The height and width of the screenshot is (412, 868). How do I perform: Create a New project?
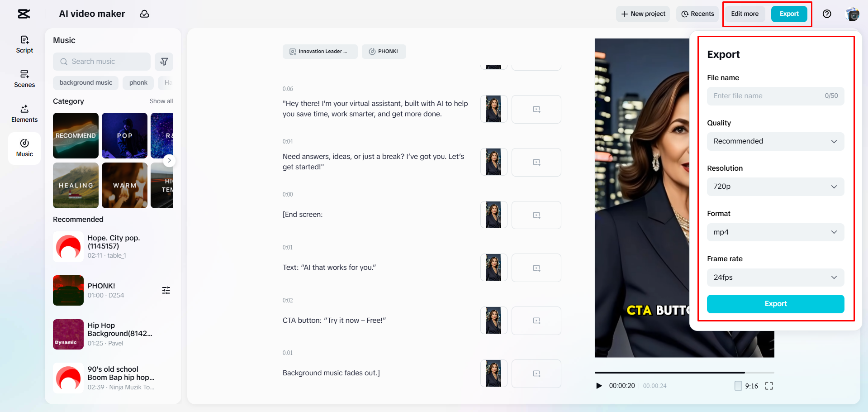643,14
